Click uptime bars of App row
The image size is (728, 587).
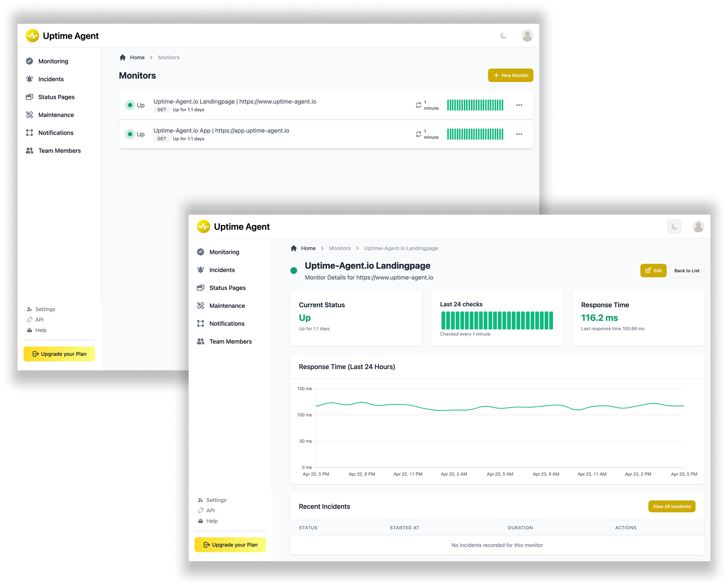pyautogui.click(x=475, y=134)
